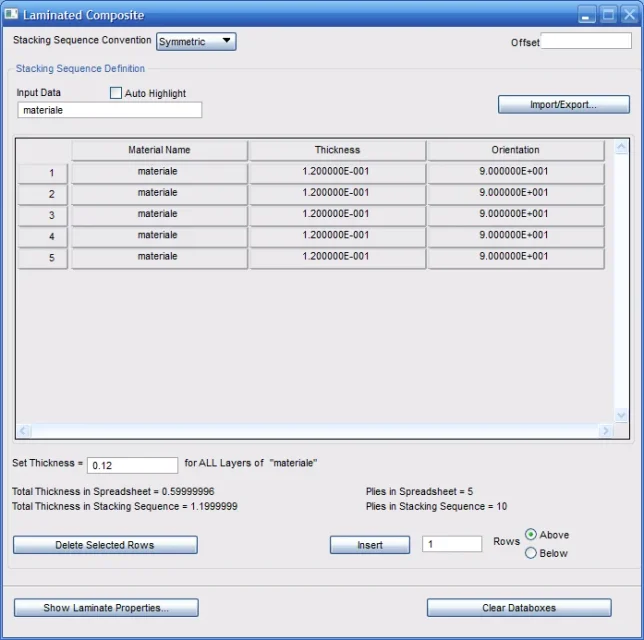644x640 pixels.
Task: Click Delete Selected Rows button
Action: click(105, 545)
